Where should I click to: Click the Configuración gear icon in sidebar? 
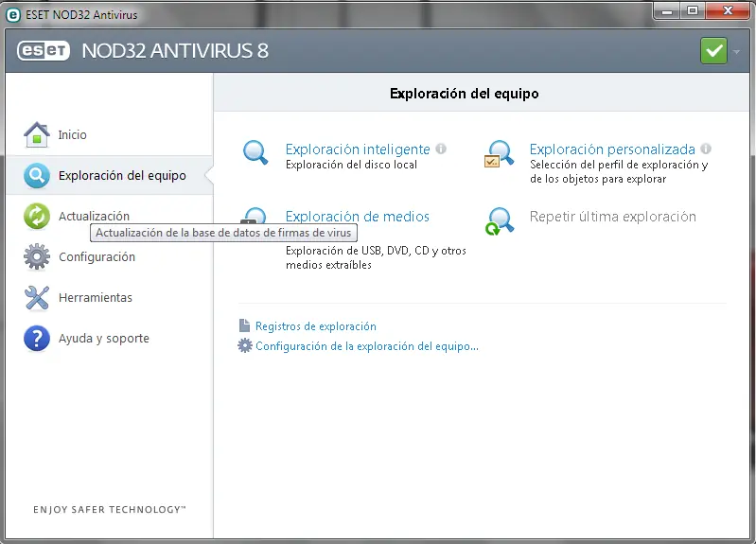click(x=37, y=256)
